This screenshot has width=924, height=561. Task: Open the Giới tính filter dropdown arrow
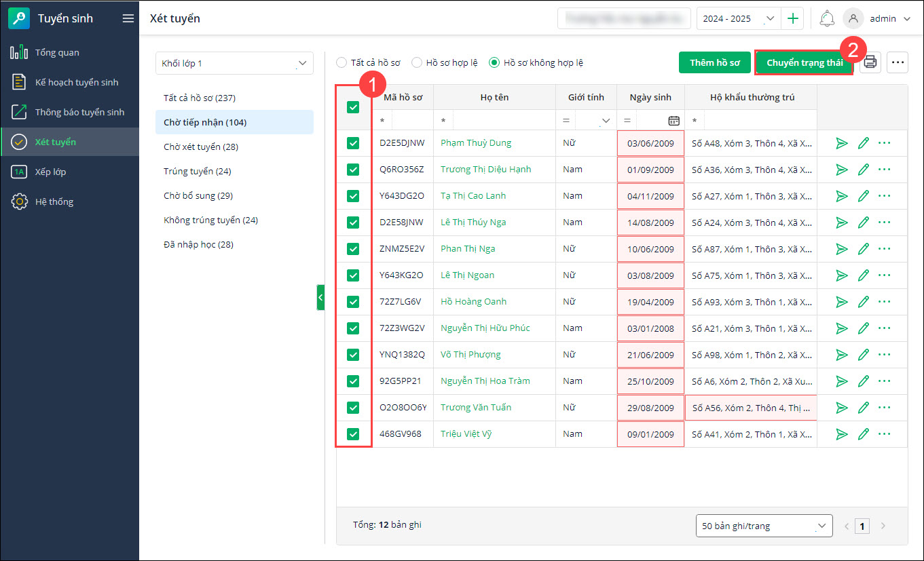(x=606, y=121)
